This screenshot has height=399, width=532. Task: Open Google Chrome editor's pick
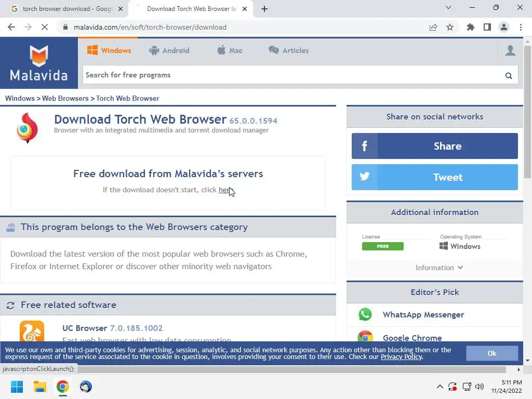(412, 338)
